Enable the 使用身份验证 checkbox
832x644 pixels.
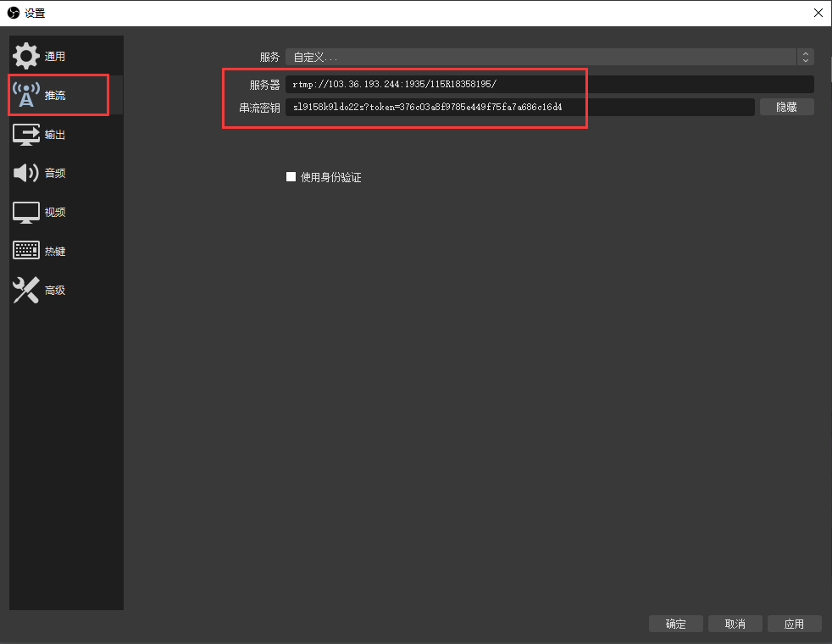(x=291, y=177)
